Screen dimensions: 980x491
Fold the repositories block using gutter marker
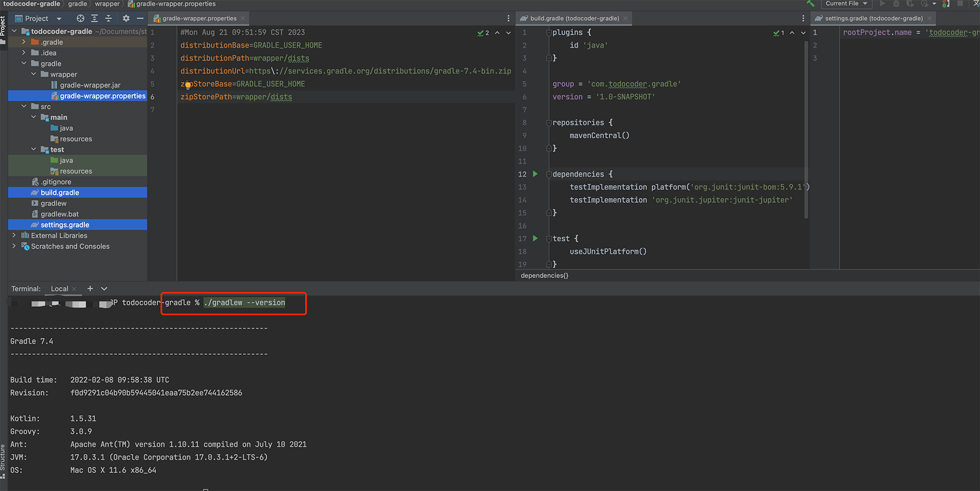549,123
